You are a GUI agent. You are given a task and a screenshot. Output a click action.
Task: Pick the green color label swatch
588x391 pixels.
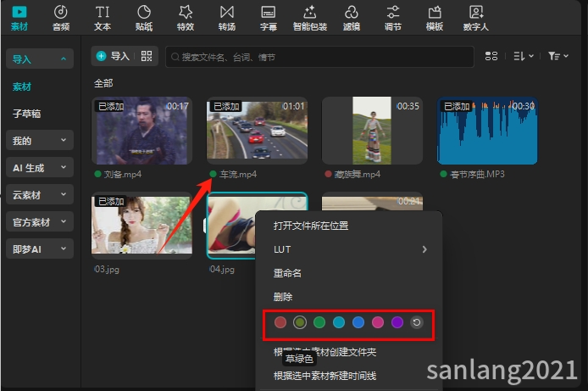click(319, 322)
